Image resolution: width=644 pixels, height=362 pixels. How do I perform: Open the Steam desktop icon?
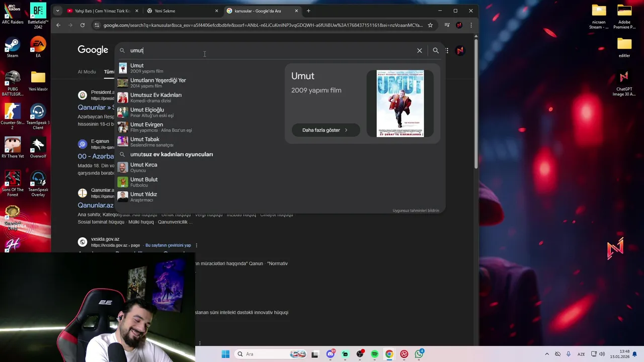13,47
